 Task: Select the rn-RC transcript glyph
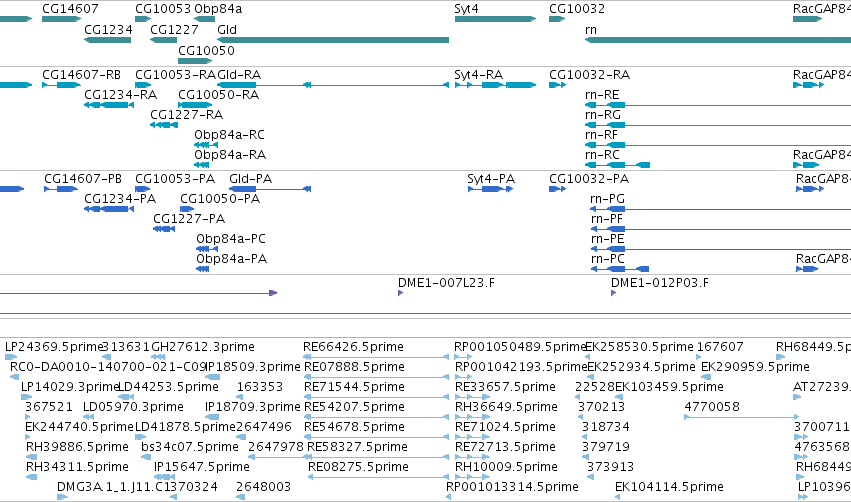pos(617,165)
